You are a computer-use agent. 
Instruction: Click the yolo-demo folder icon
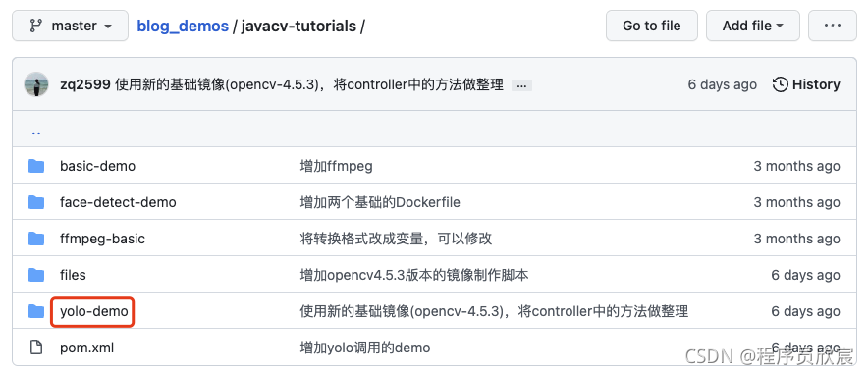(x=36, y=311)
